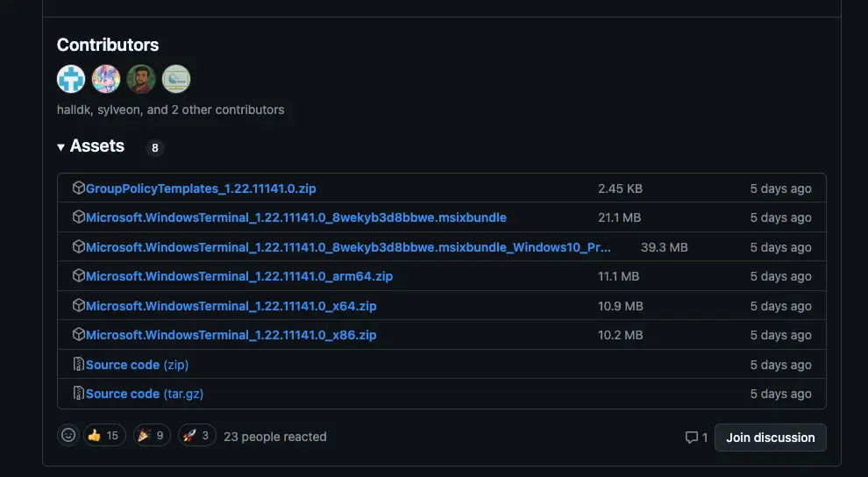The image size is (868, 477).
Task: Download the WindowsTerminal x64 zip
Action: 231,306
